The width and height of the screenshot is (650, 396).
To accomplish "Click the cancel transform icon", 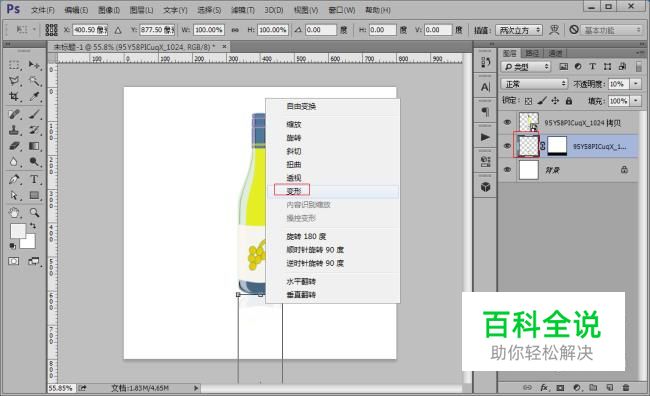I will (x=574, y=29).
